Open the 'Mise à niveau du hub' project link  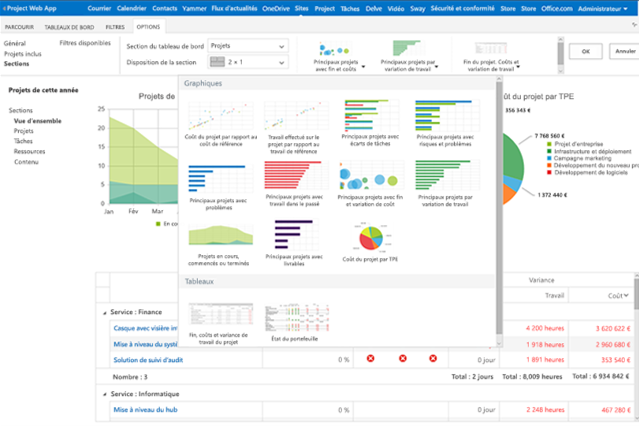tap(145, 410)
